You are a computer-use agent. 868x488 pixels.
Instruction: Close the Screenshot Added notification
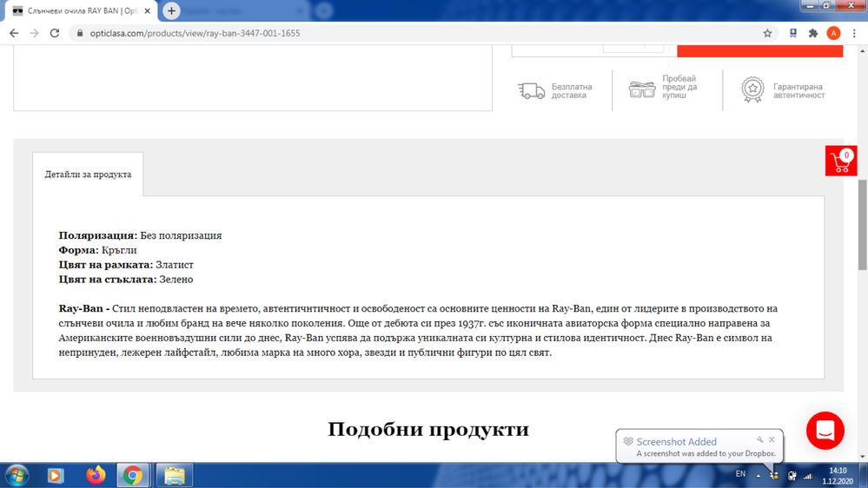772,439
